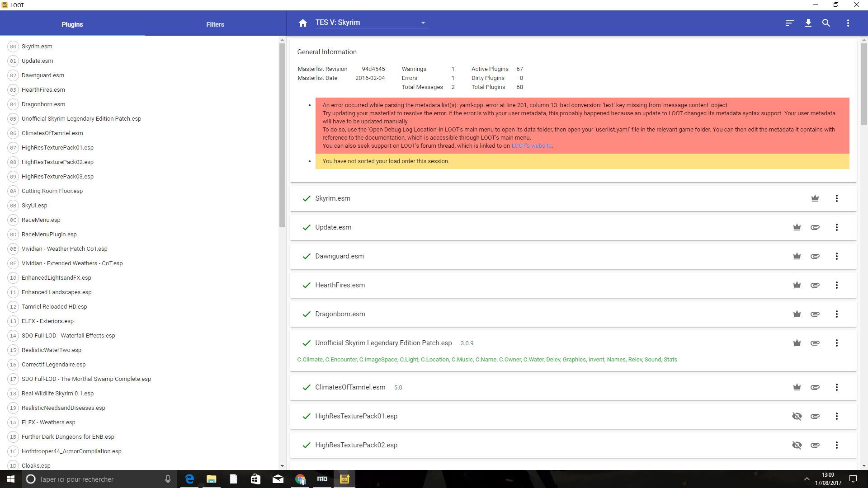
Task: Click crown icon on Unofficial Skyrim Legendary Patch card
Action: click(797, 343)
